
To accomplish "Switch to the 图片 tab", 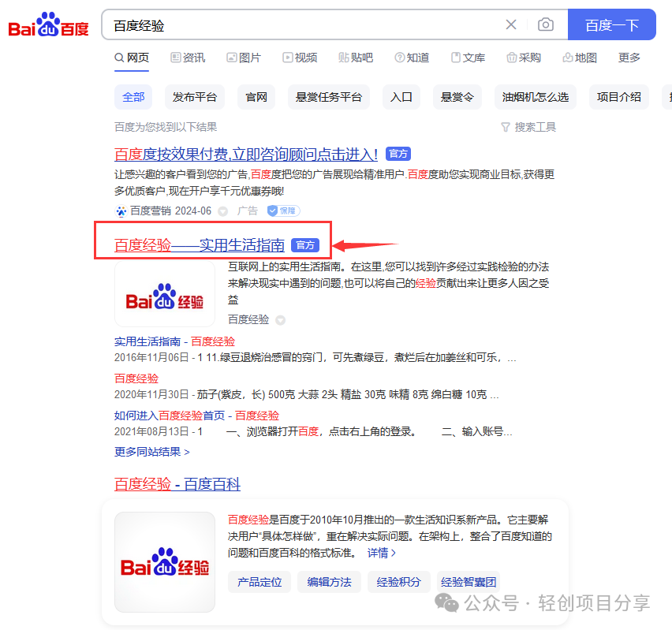I will pyautogui.click(x=244, y=58).
